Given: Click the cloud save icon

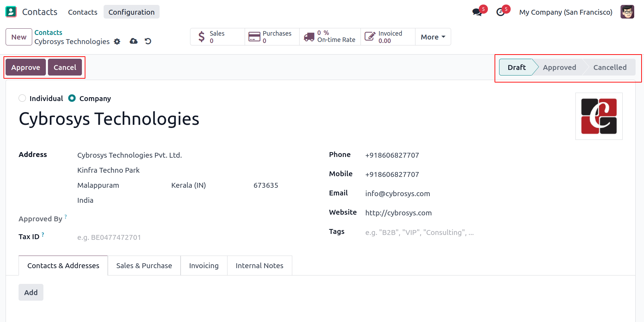Looking at the screenshot, I should (x=133, y=41).
